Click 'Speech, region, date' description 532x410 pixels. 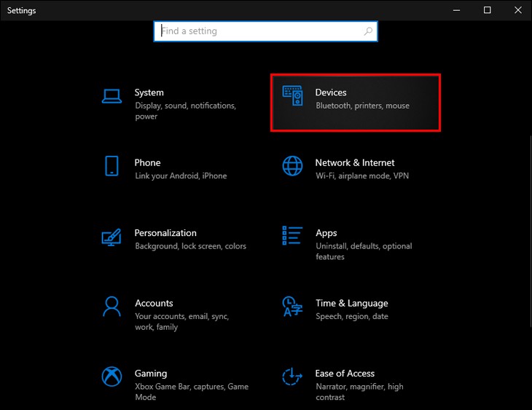[352, 317]
